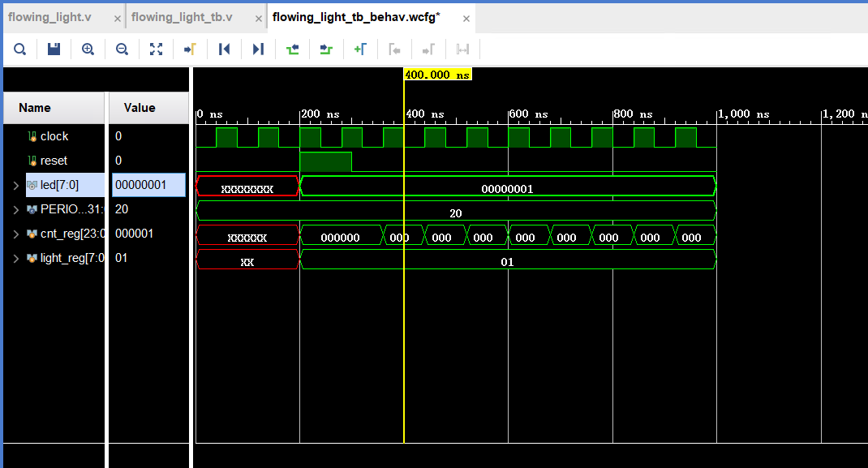
Task: Click the Zoom Fit icon
Action: coord(156,49)
